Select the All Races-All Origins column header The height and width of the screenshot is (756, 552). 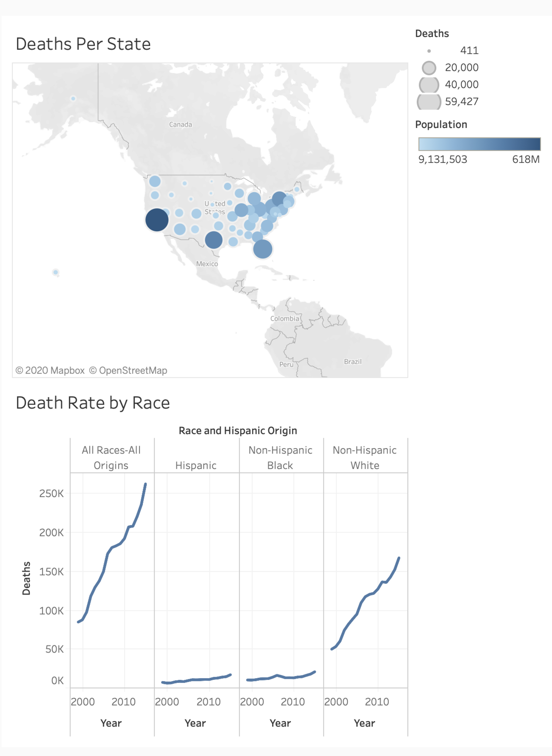(111, 458)
